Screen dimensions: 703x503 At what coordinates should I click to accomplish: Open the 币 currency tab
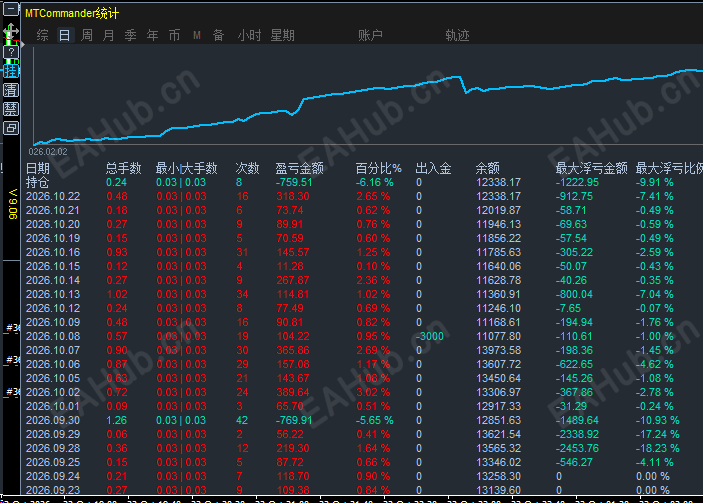pos(174,35)
